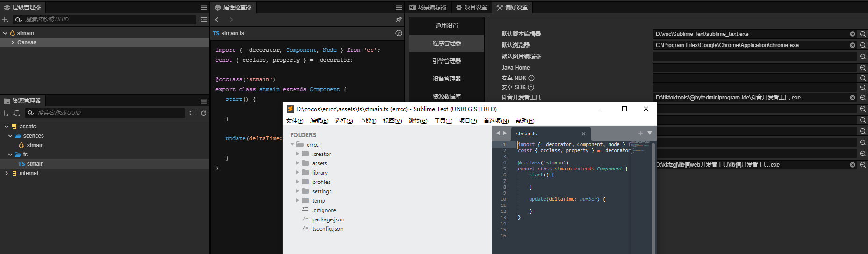
Task: Open package.json in the Sublime sidebar
Action: coord(328,219)
